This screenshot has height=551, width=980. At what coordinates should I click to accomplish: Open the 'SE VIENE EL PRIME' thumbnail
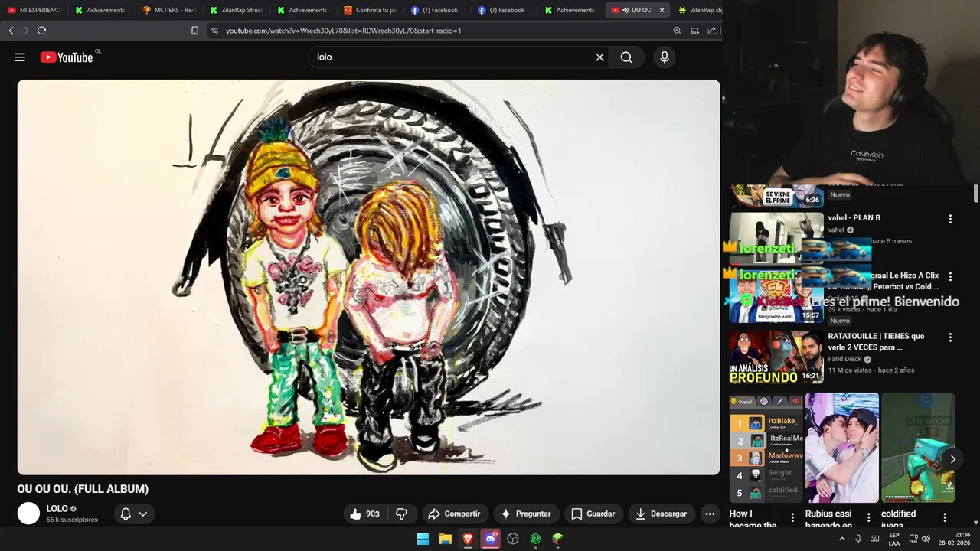click(776, 197)
